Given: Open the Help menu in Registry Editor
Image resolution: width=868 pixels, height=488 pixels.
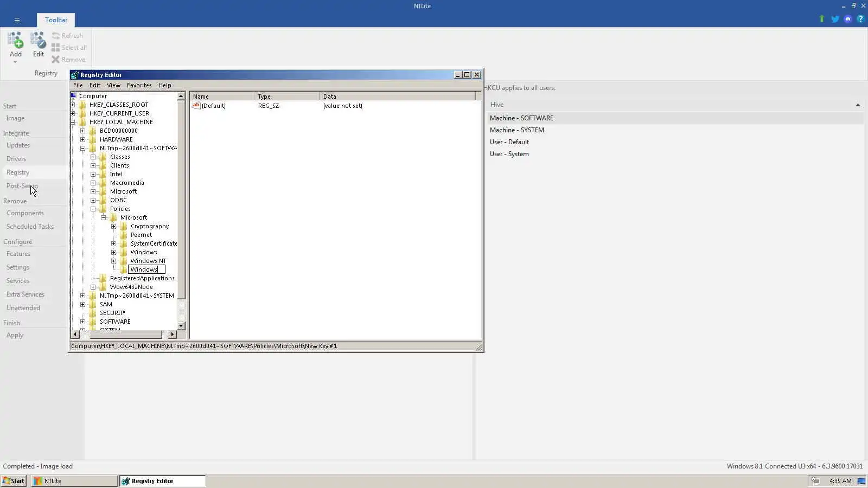Looking at the screenshot, I should (x=165, y=85).
